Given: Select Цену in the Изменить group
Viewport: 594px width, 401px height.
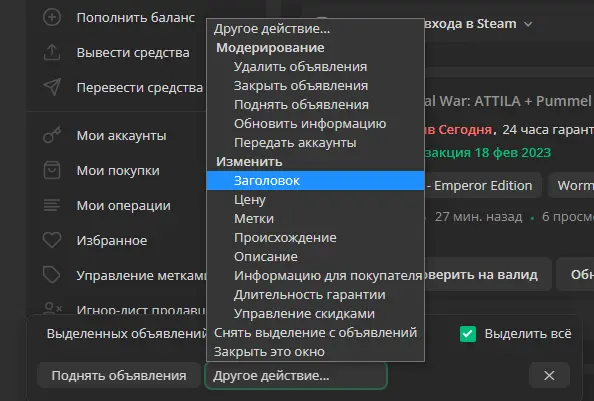Looking at the screenshot, I should 315,200.
